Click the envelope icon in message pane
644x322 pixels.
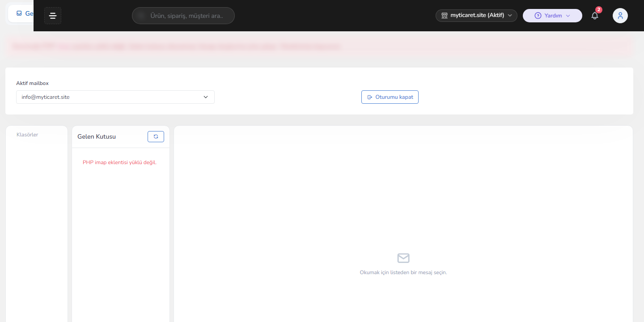click(403, 258)
